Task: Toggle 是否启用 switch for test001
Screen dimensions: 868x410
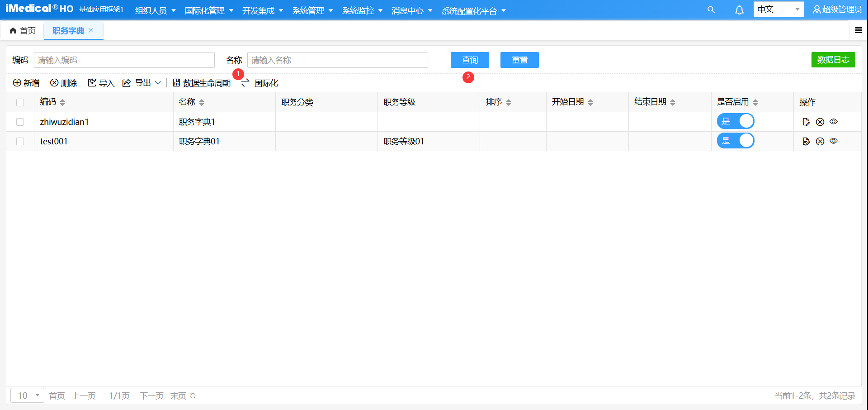Action: click(x=736, y=141)
